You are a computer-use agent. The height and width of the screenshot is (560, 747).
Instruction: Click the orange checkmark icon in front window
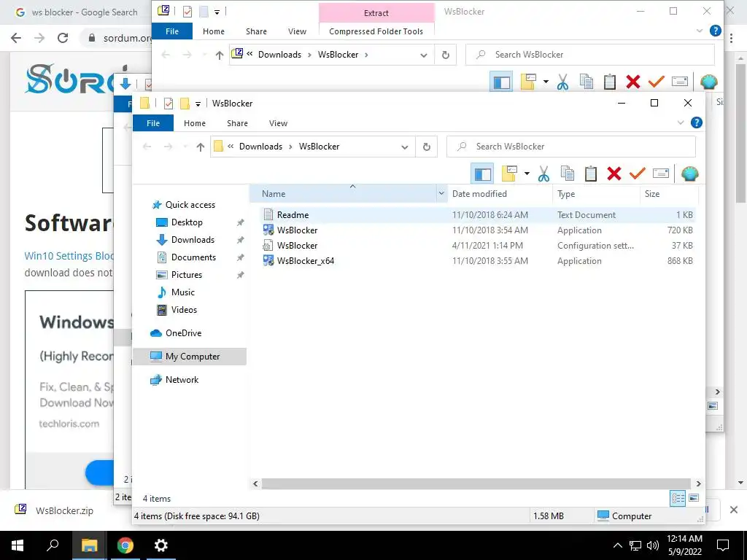point(637,173)
